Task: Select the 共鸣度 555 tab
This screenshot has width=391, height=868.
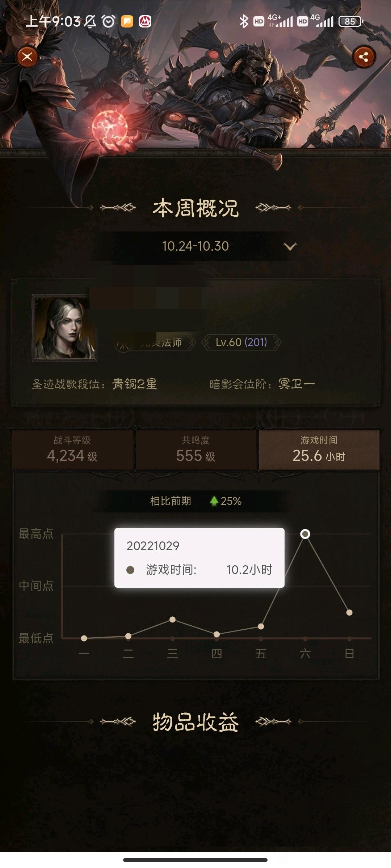Action: [195, 450]
